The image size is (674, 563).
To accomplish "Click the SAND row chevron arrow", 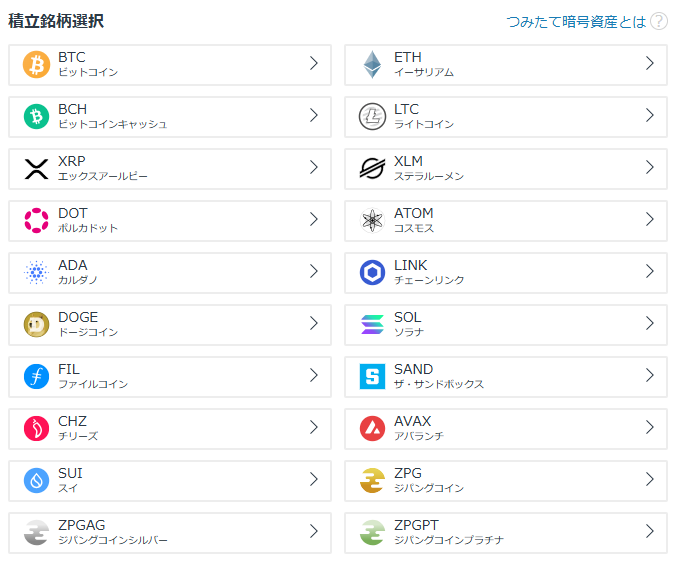I will click(x=650, y=375).
